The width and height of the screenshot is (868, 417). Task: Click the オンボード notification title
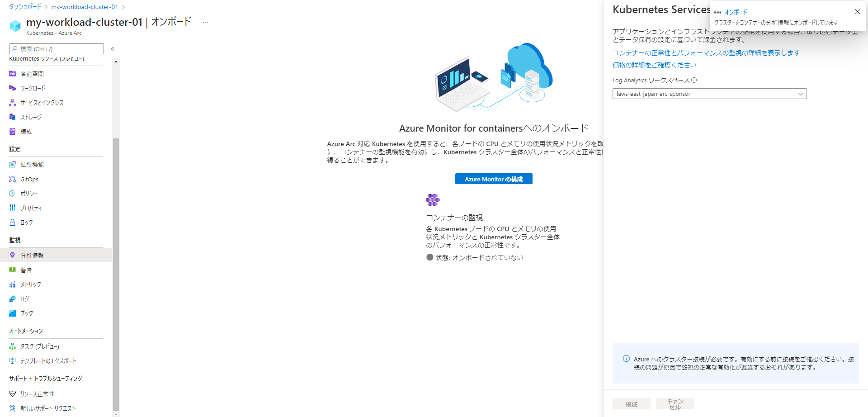[x=736, y=12]
